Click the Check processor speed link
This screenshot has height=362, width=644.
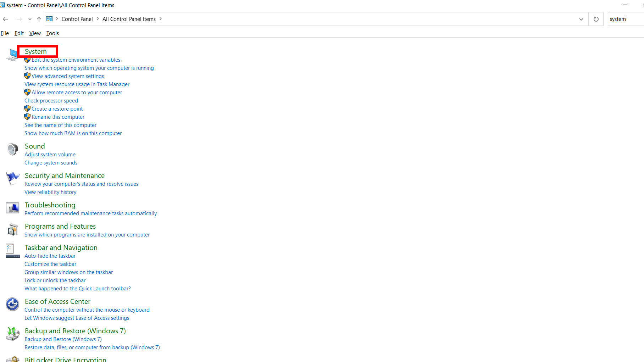[51, 101]
